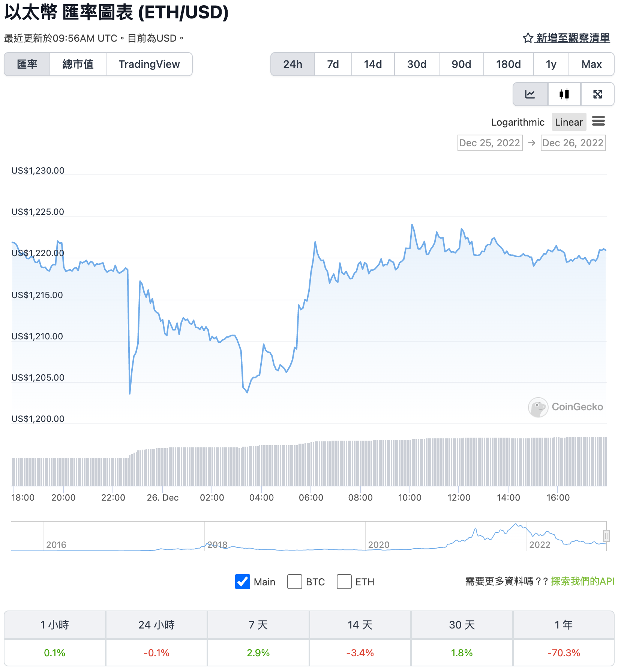Select the line chart view icon
The image size is (621, 672).
tap(530, 94)
